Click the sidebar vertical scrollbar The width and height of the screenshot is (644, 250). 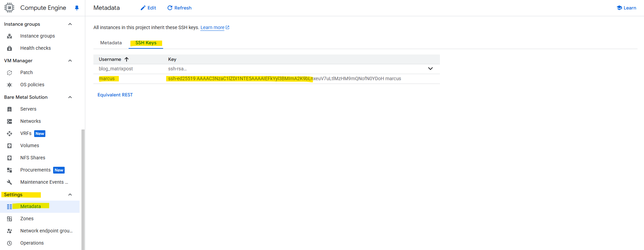coord(83,189)
